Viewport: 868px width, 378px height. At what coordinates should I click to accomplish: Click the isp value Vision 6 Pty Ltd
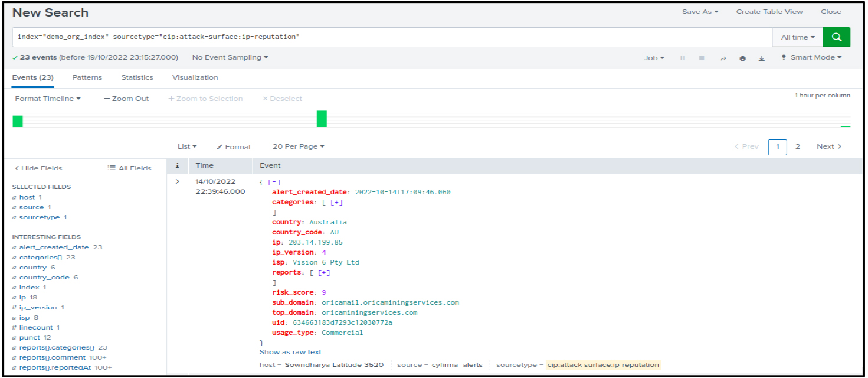[326, 262]
